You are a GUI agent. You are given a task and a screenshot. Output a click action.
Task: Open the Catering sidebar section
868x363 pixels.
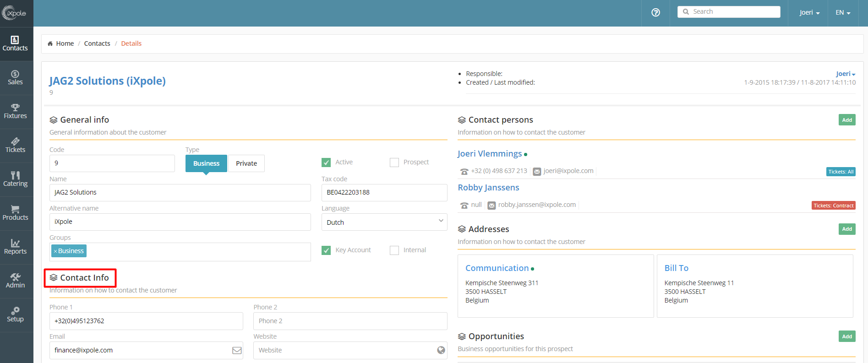point(15,179)
